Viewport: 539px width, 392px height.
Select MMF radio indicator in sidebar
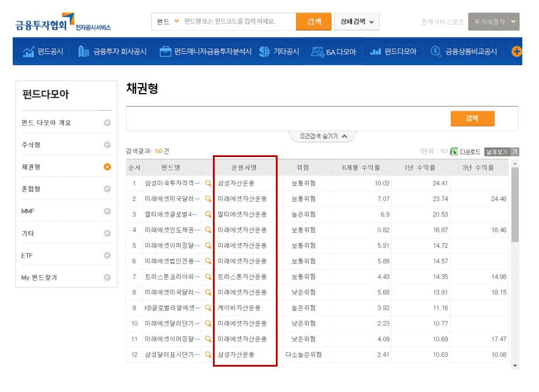pos(107,211)
